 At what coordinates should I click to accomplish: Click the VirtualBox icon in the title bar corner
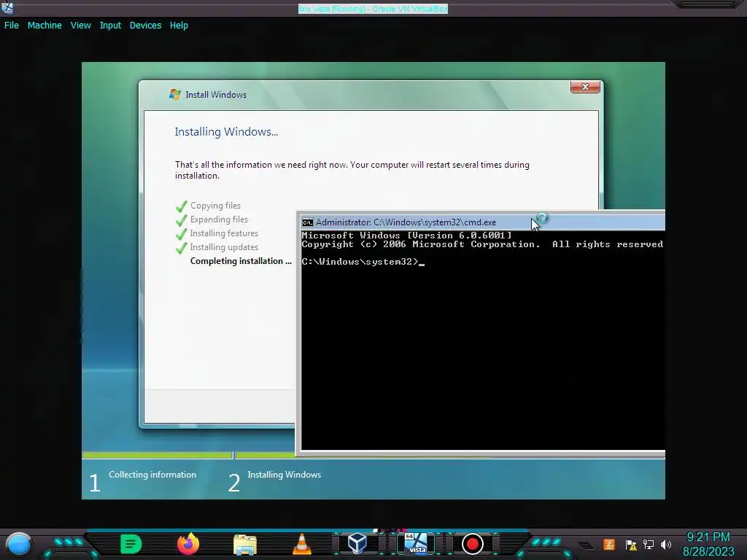click(7, 7)
